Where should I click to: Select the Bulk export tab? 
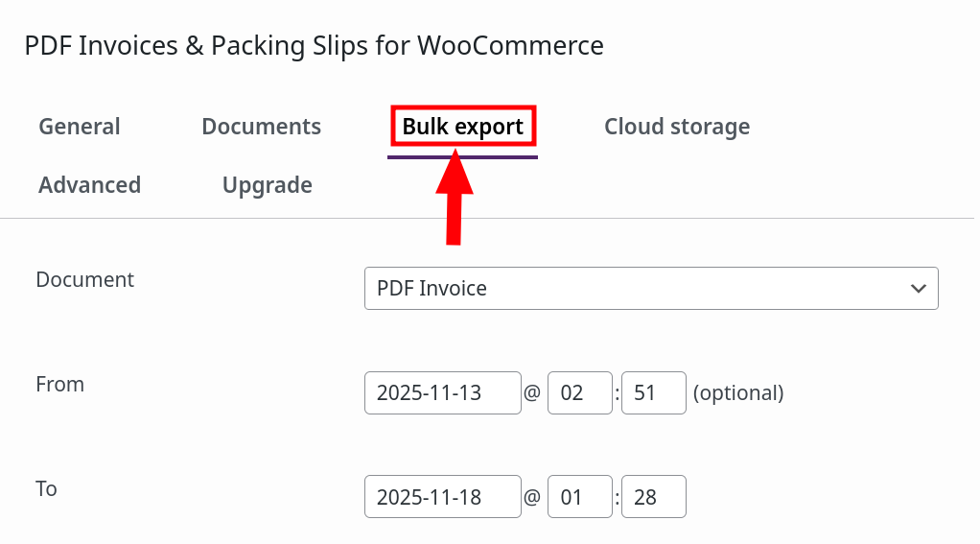462,127
